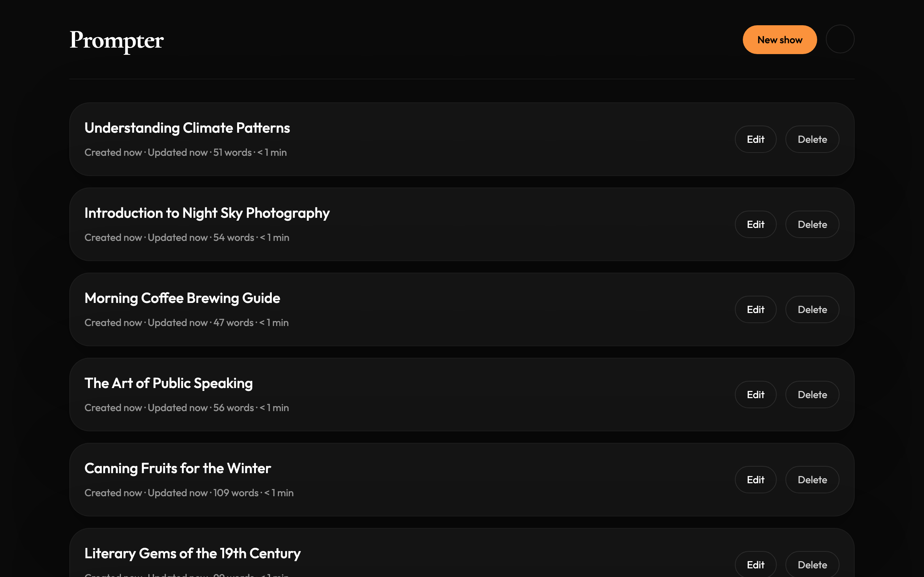Edit "Morning Coffee Brewing Guide"
The image size is (924, 577).
tap(755, 309)
